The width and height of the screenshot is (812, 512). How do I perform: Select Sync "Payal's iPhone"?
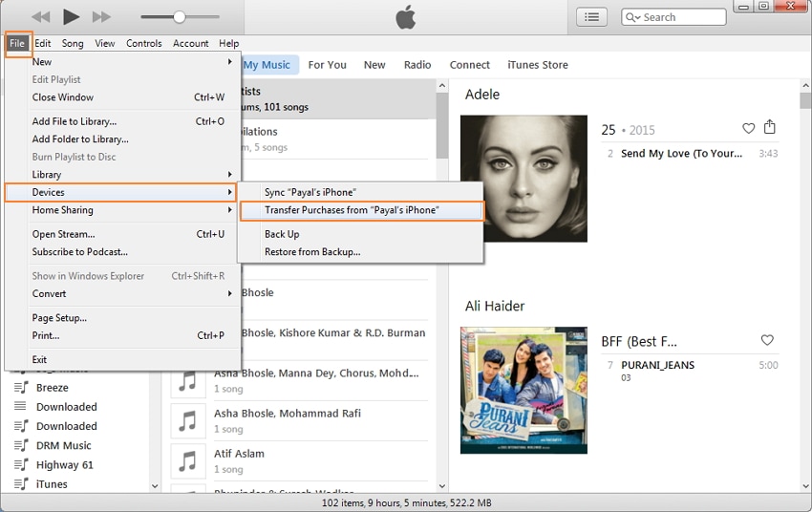click(x=361, y=192)
